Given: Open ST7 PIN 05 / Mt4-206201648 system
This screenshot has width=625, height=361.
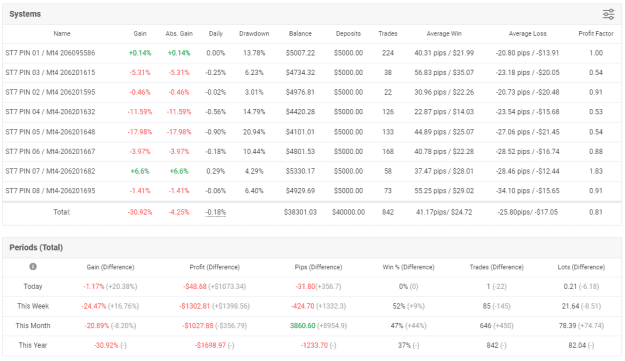Looking at the screenshot, I should point(50,132).
